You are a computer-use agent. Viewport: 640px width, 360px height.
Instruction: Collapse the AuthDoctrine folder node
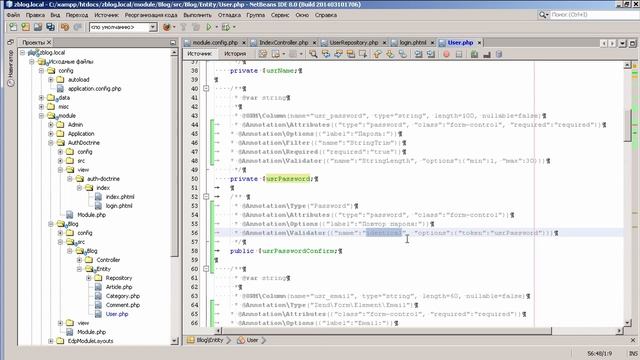(x=51, y=143)
